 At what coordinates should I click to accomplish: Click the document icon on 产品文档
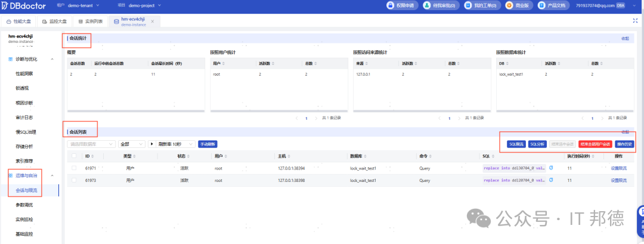tap(541, 5)
